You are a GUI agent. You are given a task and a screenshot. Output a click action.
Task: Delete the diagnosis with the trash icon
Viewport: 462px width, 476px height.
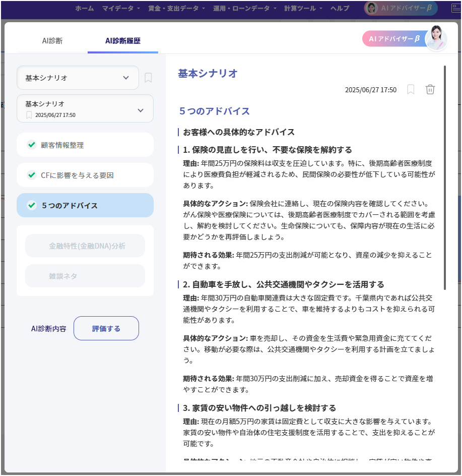coord(430,90)
